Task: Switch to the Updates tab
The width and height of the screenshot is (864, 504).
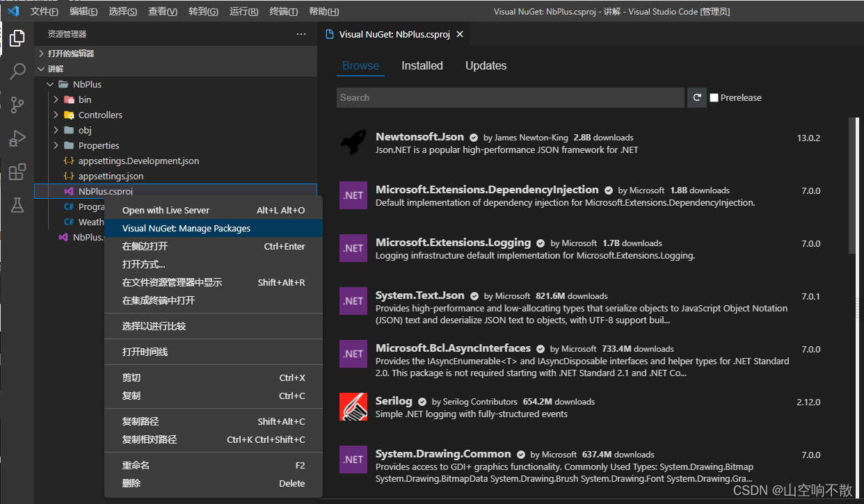Action: [x=486, y=65]
